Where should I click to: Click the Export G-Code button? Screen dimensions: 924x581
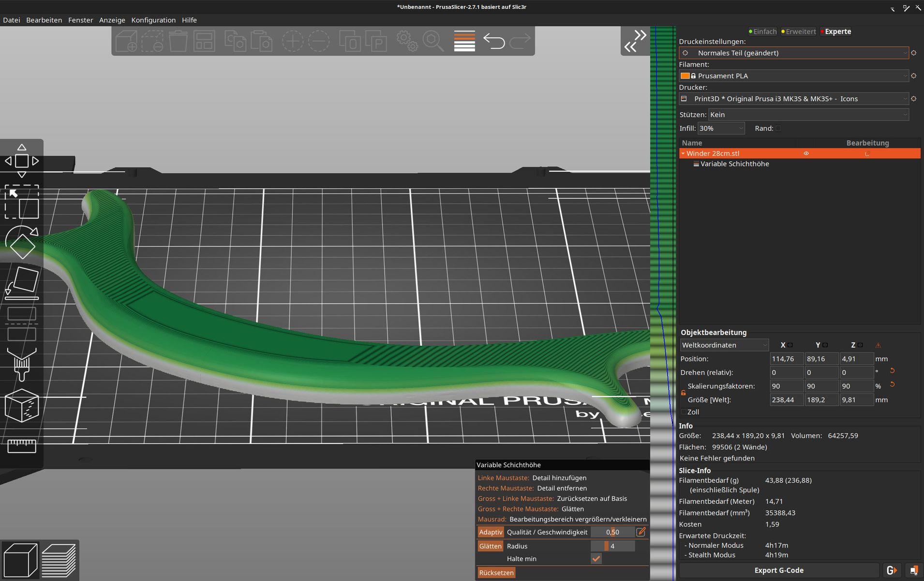tap(778, 570)
